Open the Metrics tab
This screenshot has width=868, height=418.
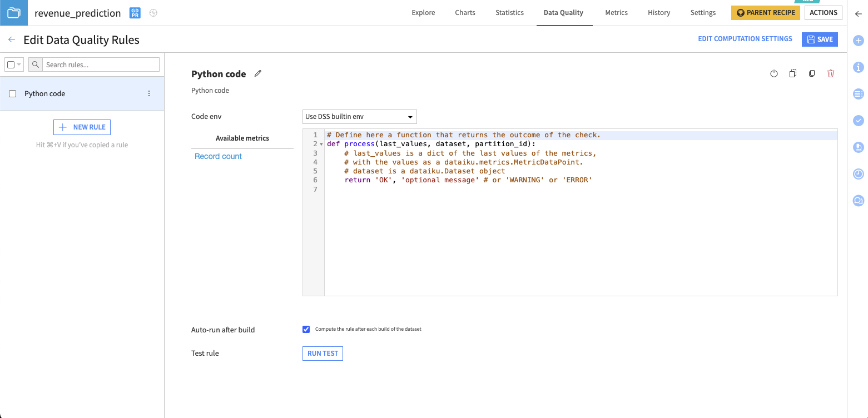[x=616, y=13]
